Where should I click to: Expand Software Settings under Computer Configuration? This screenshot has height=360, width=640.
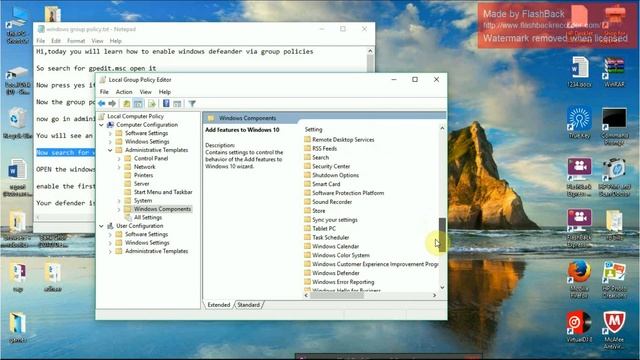(x=110, y=133)
